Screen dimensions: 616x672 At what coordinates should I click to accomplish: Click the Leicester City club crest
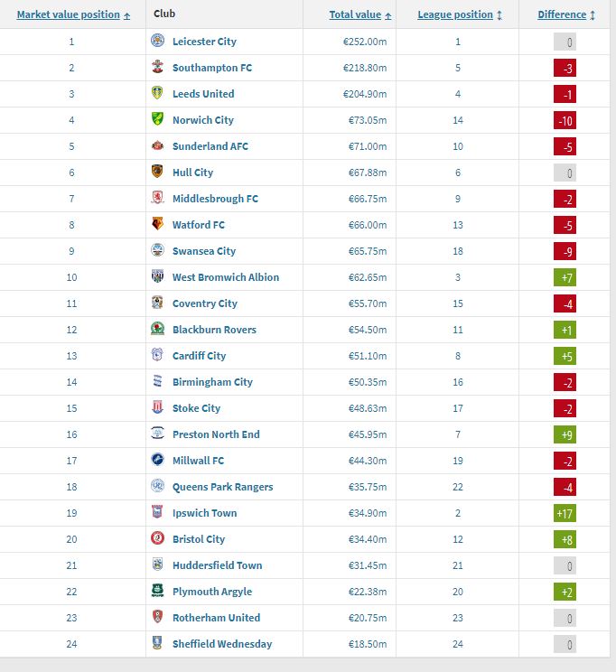coord(157,42)
